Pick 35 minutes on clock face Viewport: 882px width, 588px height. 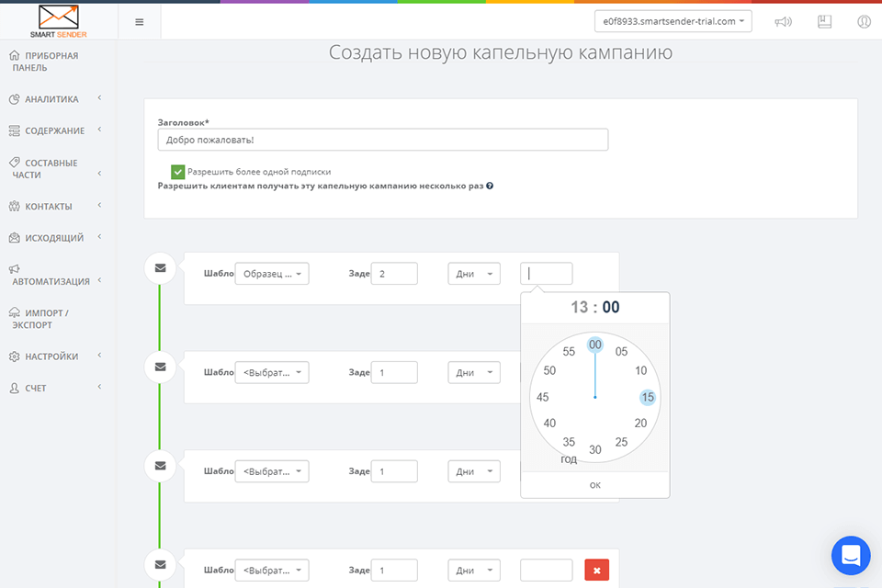569,442
